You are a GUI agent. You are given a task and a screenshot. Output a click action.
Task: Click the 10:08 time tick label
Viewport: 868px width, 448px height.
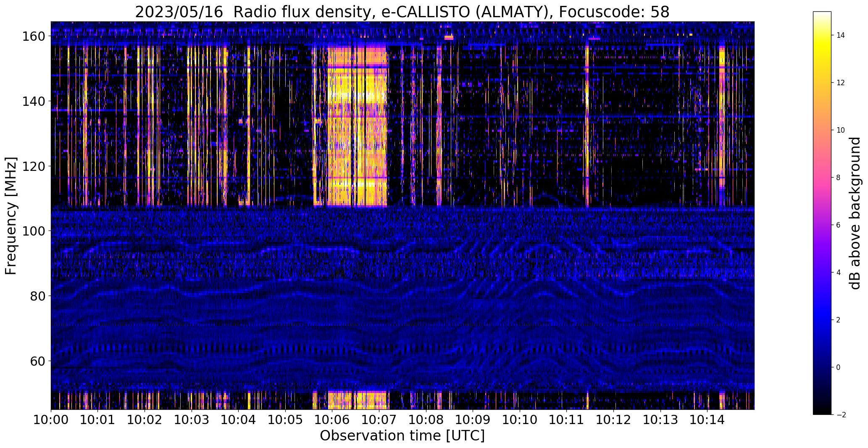point(426,420)
